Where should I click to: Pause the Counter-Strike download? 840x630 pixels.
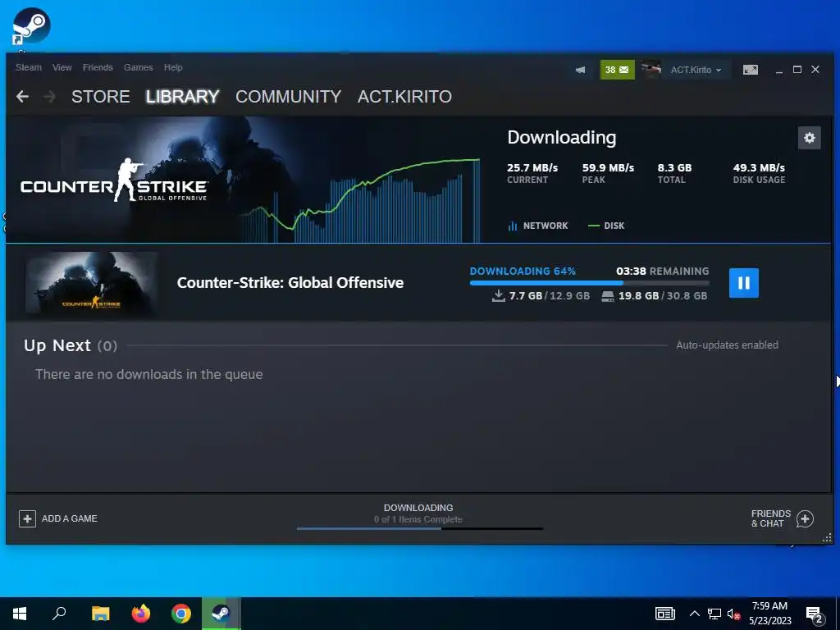(743, 283)
